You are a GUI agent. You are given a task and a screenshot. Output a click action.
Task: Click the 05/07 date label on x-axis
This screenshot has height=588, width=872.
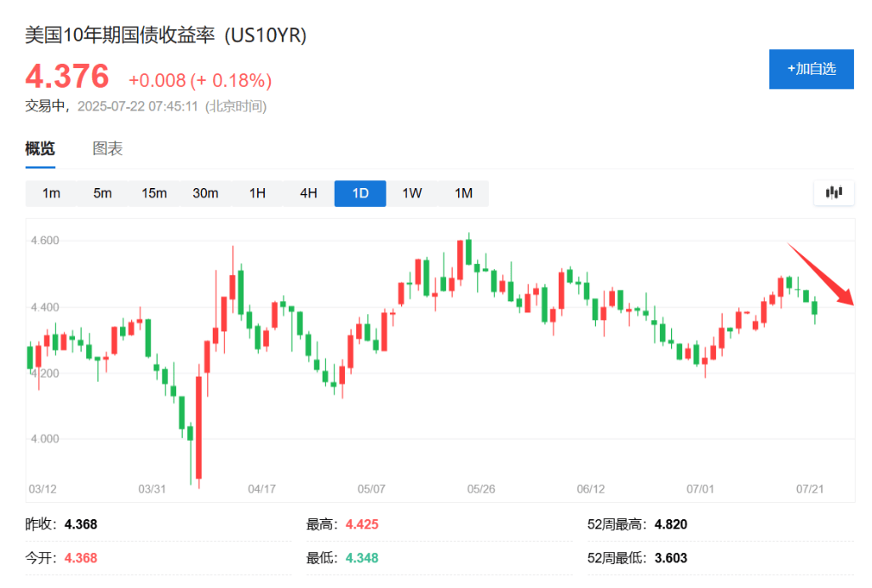(371, 489)
